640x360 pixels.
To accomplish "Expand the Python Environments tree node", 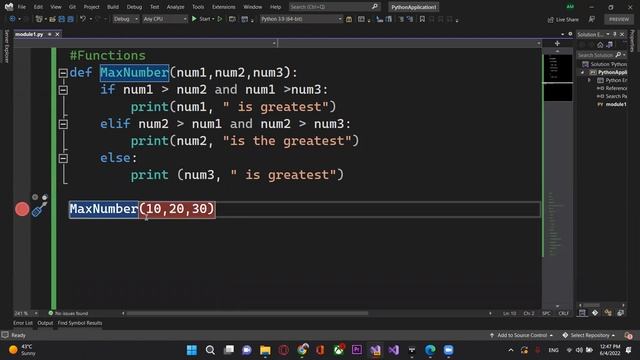I will tap(589, 80).
